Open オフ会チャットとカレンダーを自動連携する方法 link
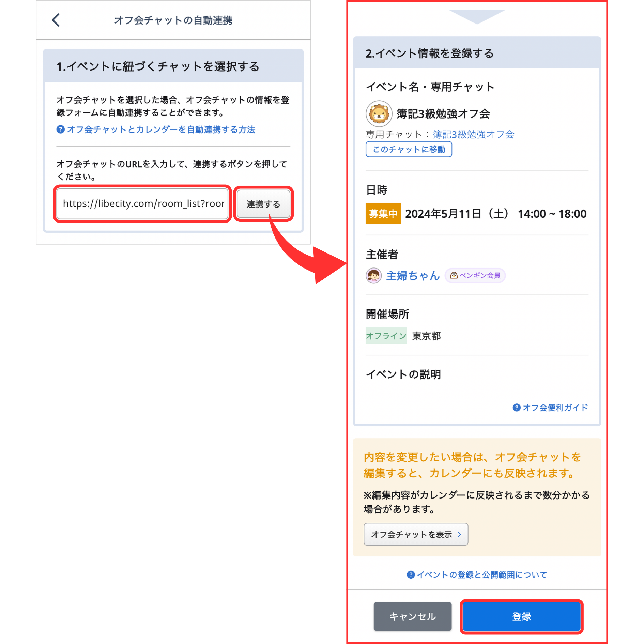 coord(161,129)
